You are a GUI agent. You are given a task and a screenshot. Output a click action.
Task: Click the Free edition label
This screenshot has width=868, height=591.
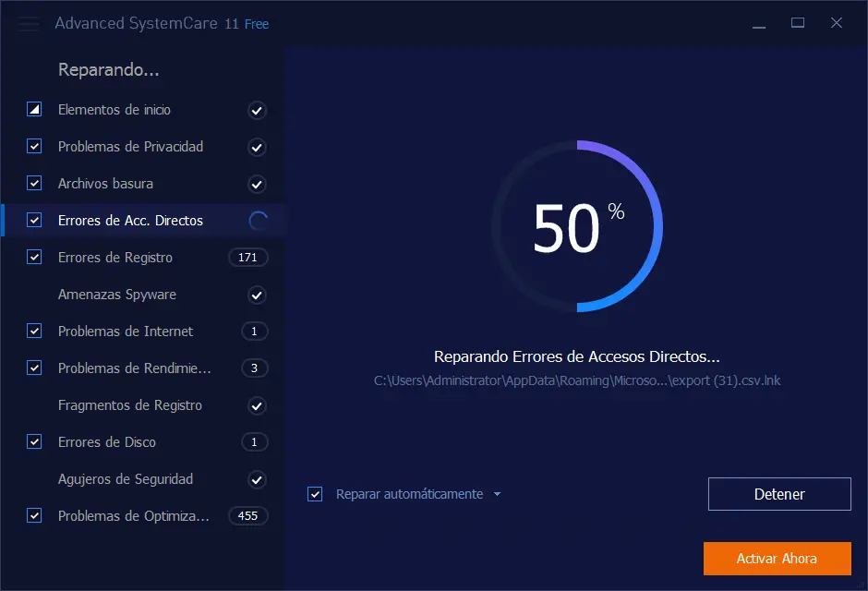point(257,24)
